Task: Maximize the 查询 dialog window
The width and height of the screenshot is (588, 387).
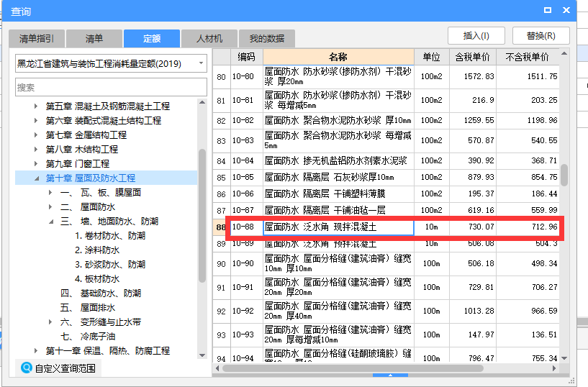Action: (548, 10)
